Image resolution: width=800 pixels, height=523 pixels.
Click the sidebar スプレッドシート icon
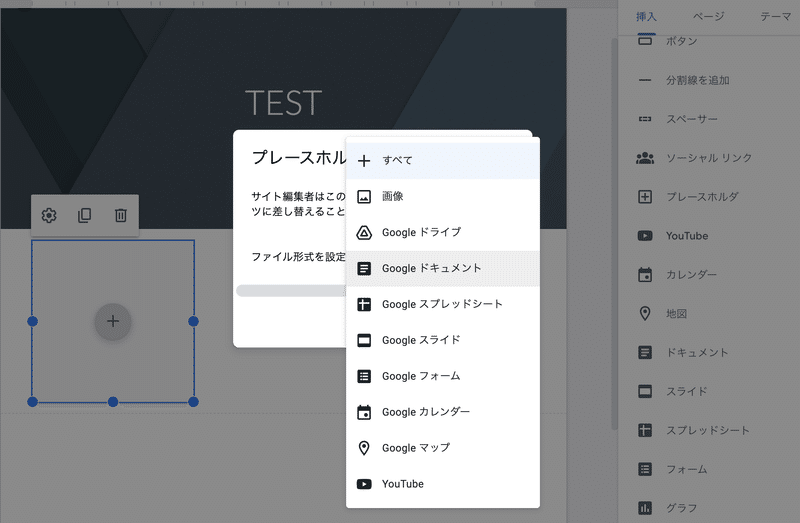[645, 430]
